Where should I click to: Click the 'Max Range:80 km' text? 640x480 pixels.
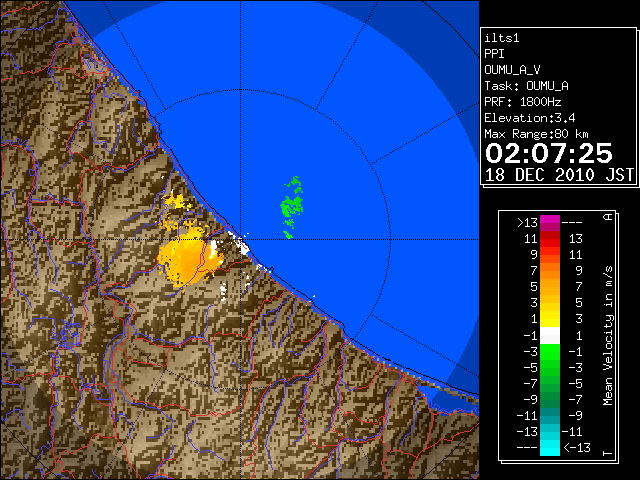tap(536, 134)
